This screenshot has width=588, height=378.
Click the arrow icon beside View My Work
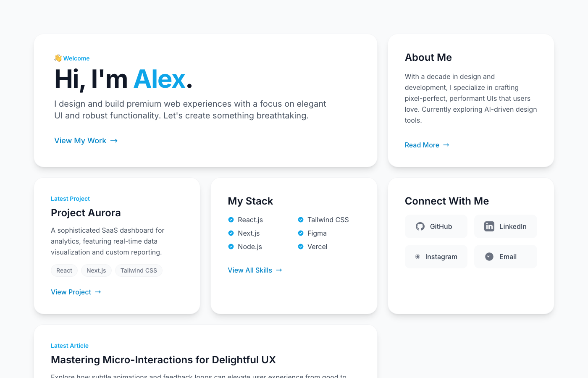click(113, 141)
